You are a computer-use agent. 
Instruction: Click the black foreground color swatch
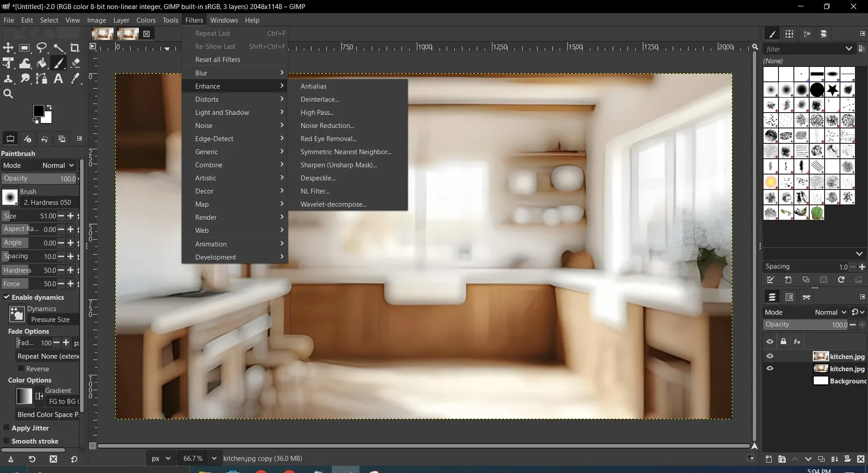click(x=38, y=110)
